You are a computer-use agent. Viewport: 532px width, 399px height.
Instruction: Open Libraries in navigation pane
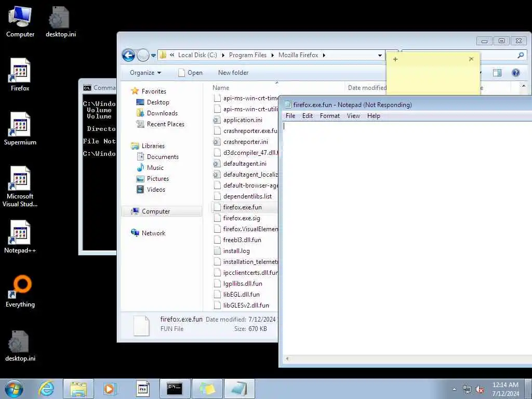(x=153, y=146)
